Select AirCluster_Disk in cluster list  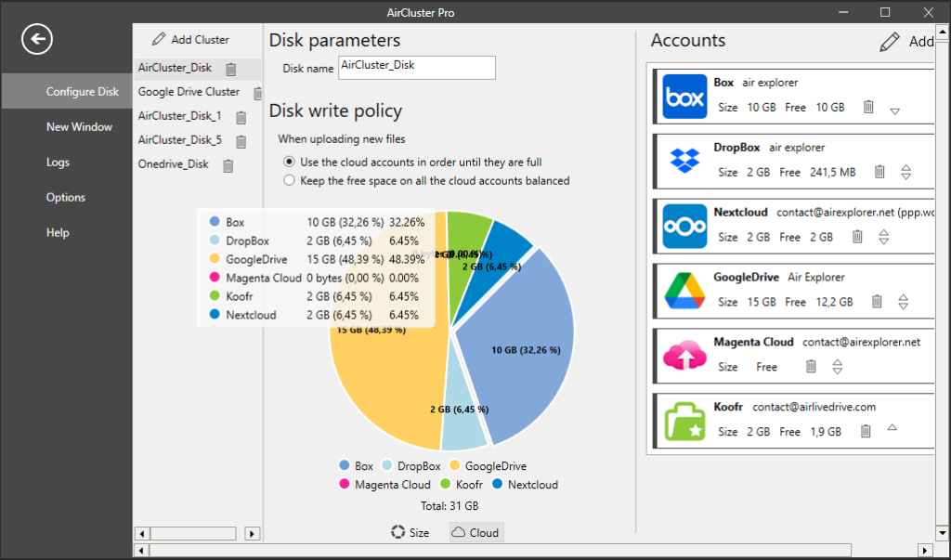point(176,68)
